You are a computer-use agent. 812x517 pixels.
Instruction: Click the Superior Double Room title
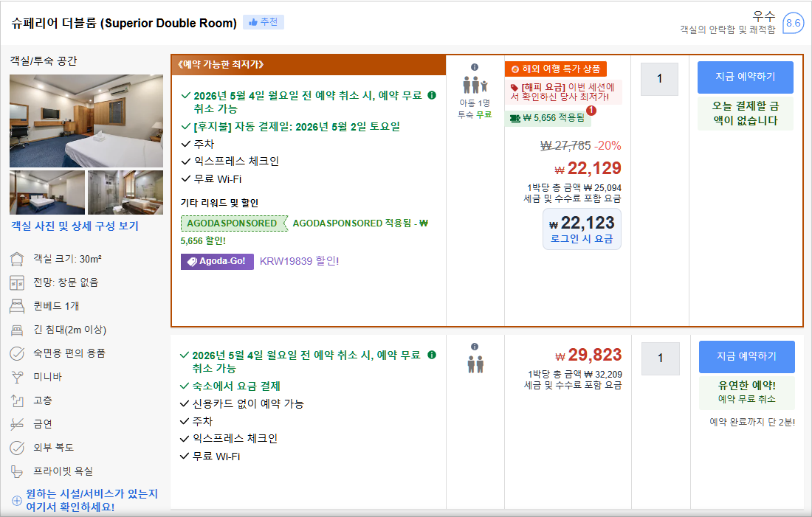click(124, 24)
